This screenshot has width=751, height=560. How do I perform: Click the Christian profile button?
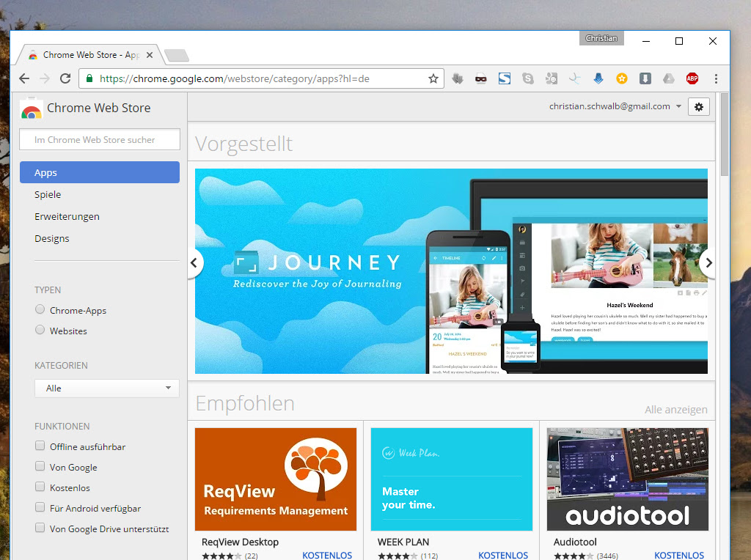pyautogui.click(x=601, y=38)
